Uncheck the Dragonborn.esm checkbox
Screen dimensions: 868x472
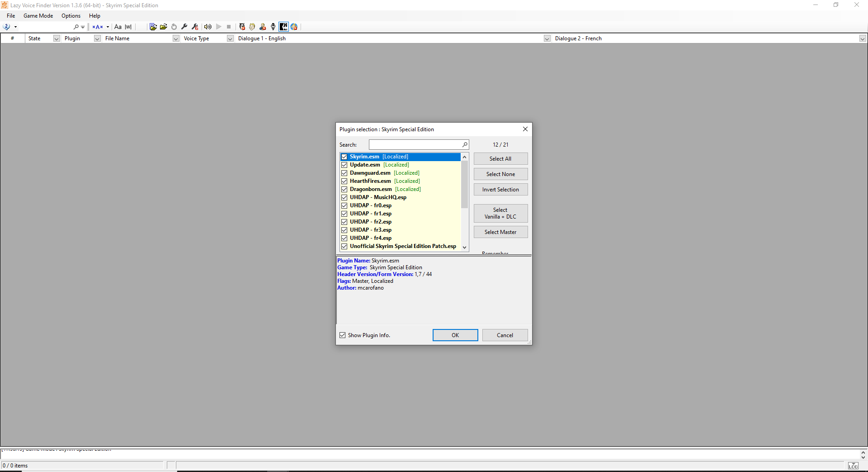coord(344,189)
